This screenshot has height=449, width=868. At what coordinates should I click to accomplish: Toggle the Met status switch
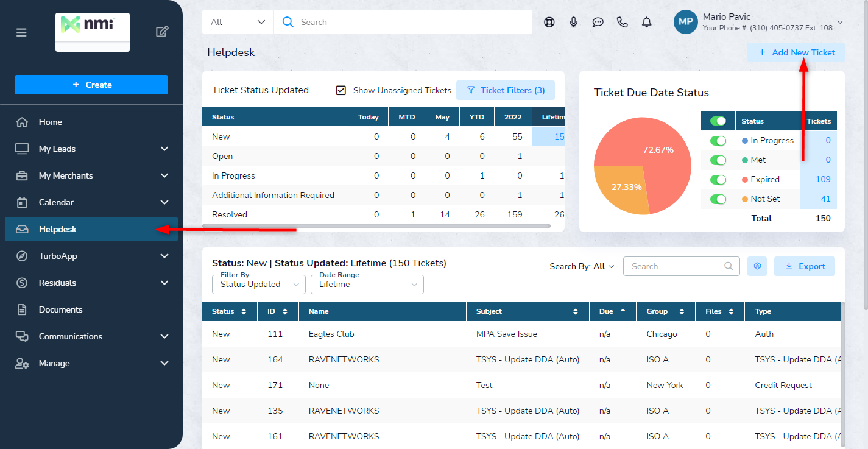[718, 160]
